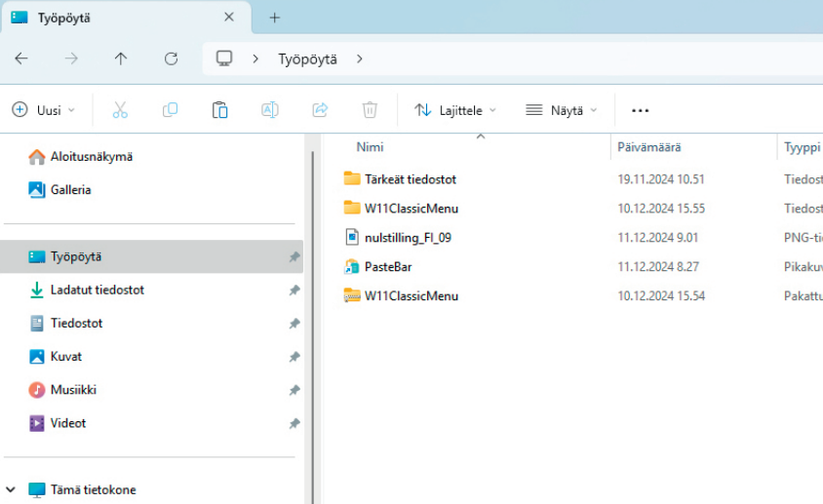This screenshot has width=823, height=504.
Task: Open a new tab with plus button
Action: coord(275,18)
